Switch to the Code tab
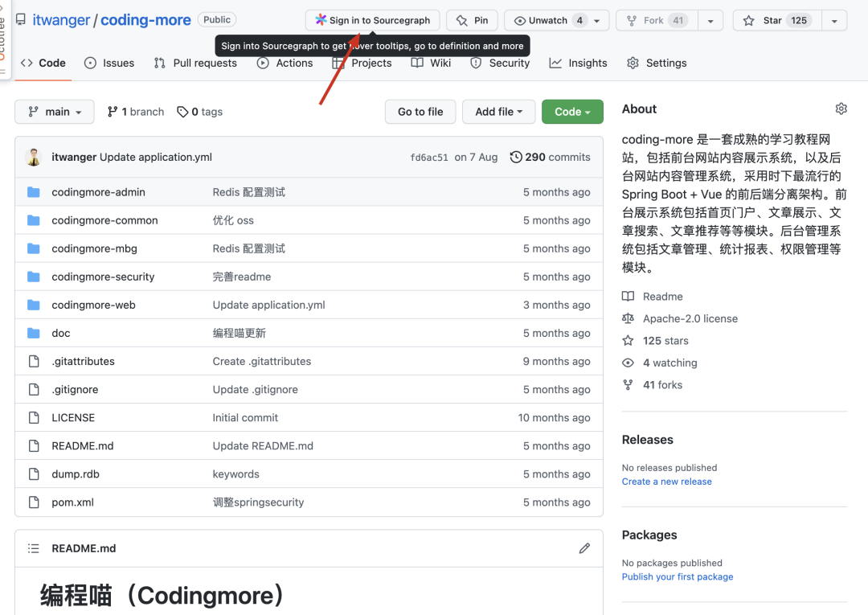The width and height of the screenshot is (868, 615). tap(43, 63)
